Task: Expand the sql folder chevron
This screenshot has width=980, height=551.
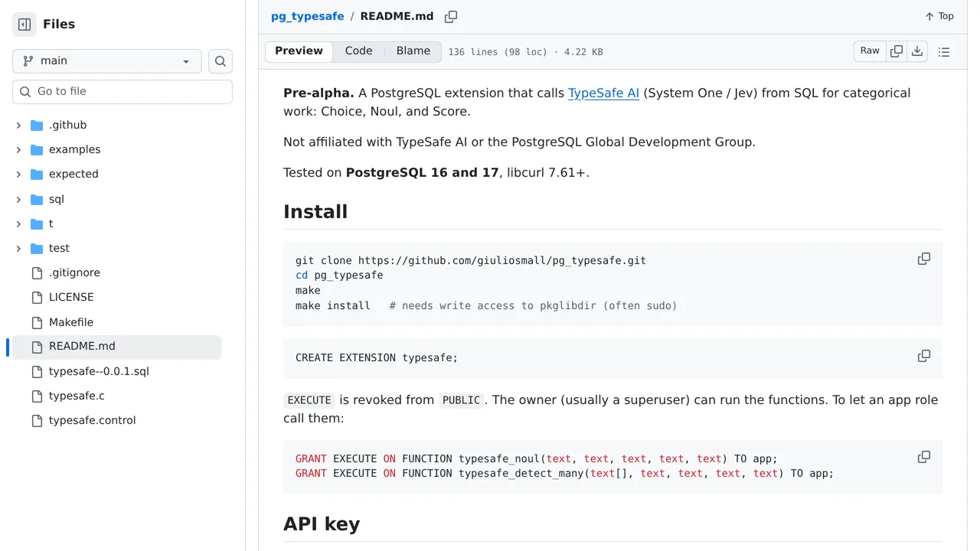Action: pyautogui.click(x=18, y=199)
